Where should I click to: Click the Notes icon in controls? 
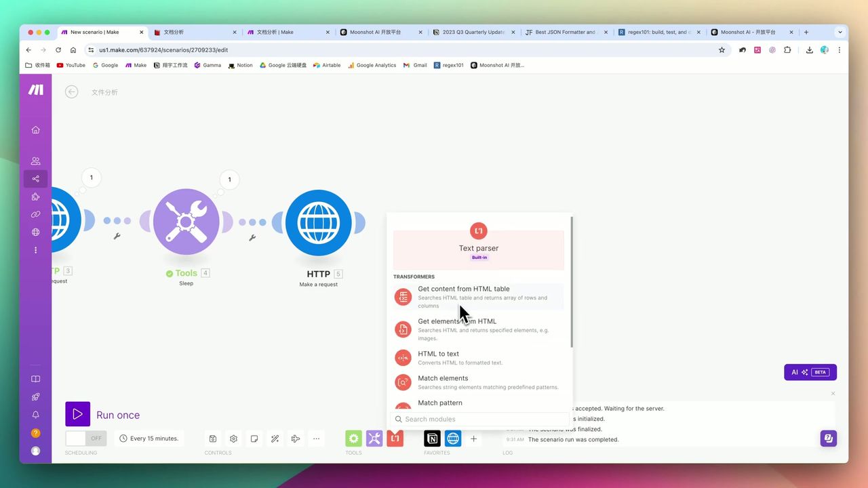254,439
